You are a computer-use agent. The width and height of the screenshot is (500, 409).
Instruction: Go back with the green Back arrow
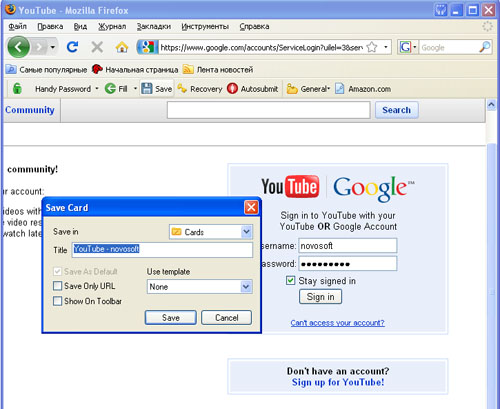click(x=19, y=47)
